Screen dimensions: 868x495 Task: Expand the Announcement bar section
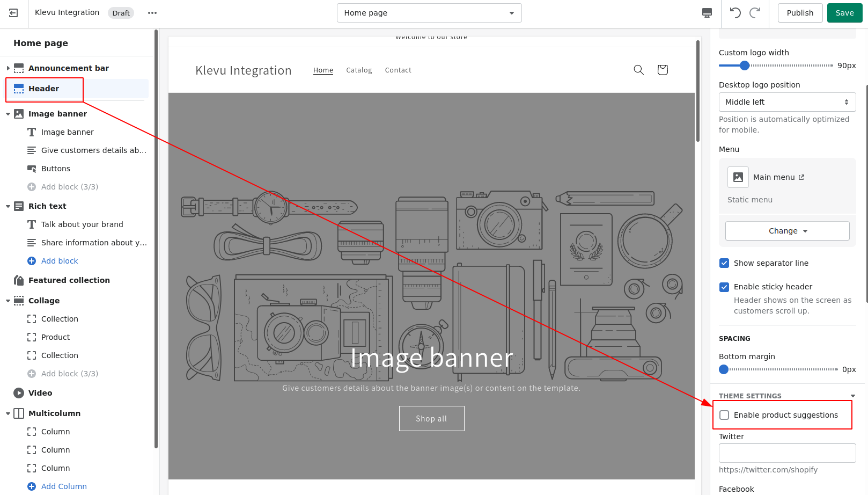(8, 68)
